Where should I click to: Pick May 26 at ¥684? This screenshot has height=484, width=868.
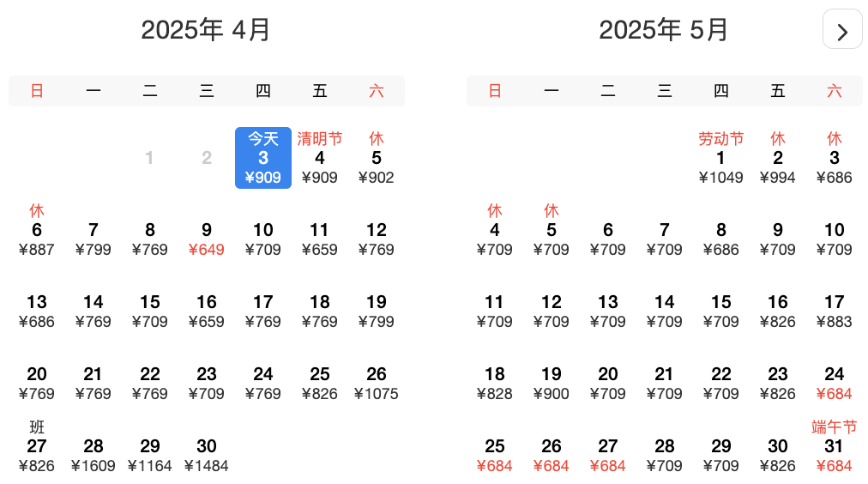(552, 455)
